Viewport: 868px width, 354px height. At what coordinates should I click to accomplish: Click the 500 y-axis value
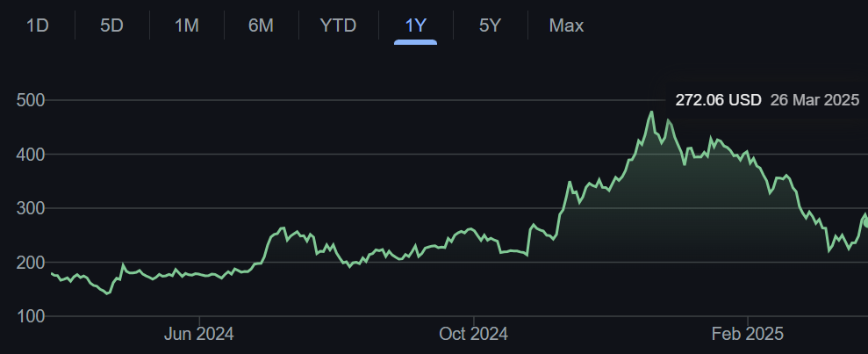(x=31, y=100)
